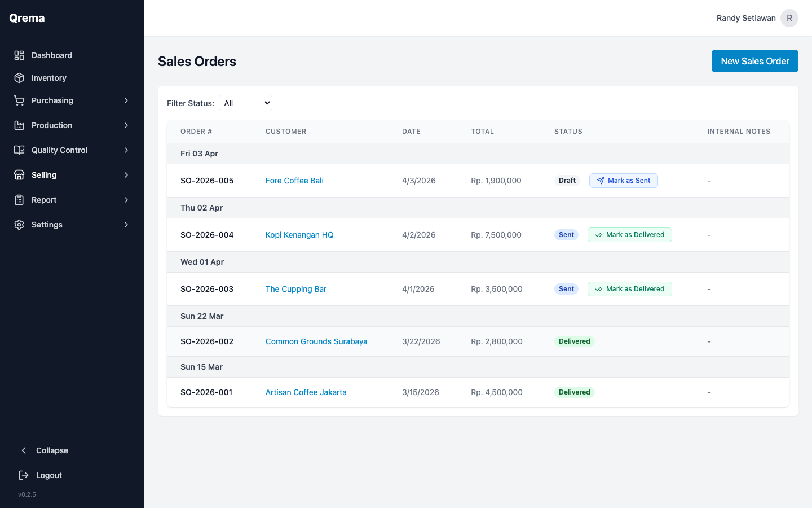Open the Kopi Kenangan HQ sales order
Image resolution: width=812 pixels, height=508 pixels.
[x=299, y=234]
